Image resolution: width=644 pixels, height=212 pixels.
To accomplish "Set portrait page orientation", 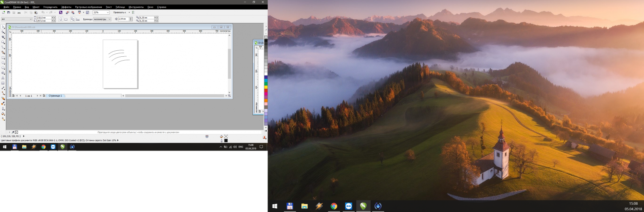I will pos(61,19).
